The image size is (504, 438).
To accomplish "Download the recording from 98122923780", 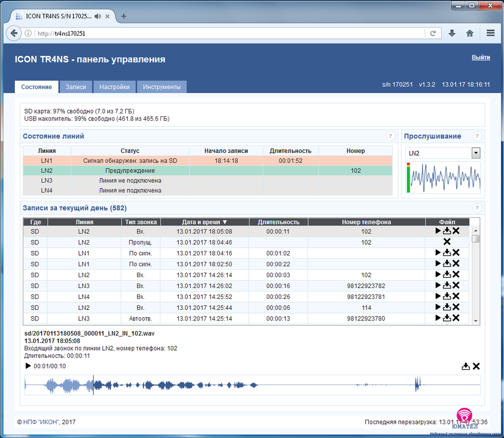I will click(x=447, y=318).
